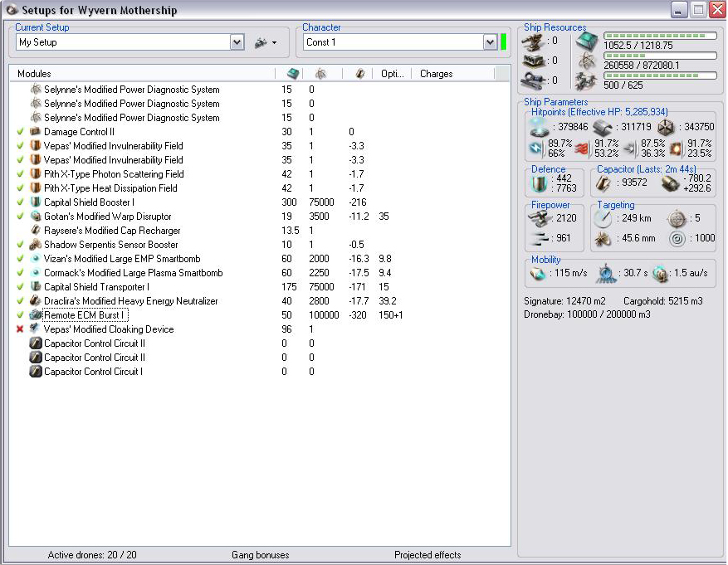Image resolution: width=728 pixels, height=565 pixels.
Task: Click the Capacitor (Lasts: 2m 44s) label
Action: [647, 169]
